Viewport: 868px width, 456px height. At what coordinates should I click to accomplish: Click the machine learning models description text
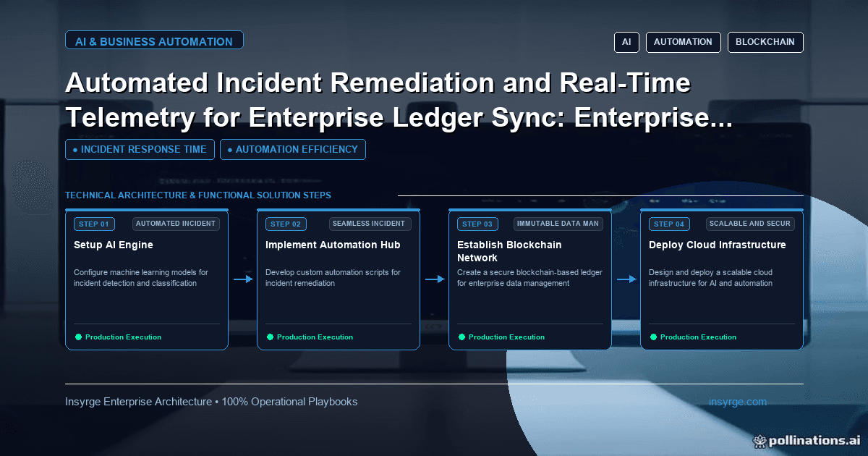pos(141,278)
